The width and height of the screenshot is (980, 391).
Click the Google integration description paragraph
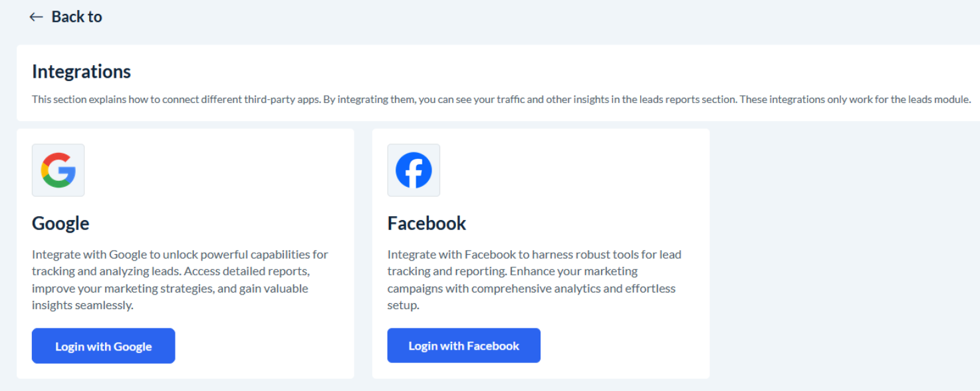coord(180,280)
